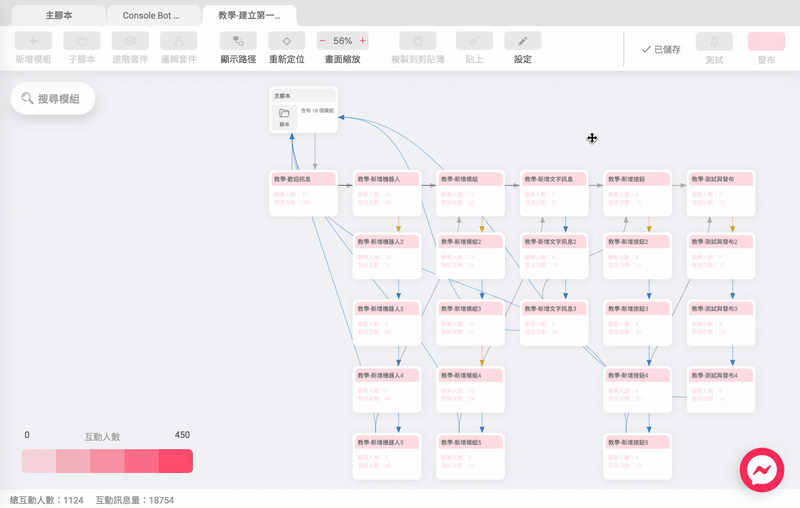The image size is (800, 508).
Task: Select the 教學-測試與發布2 node
Action: (721, 256)
